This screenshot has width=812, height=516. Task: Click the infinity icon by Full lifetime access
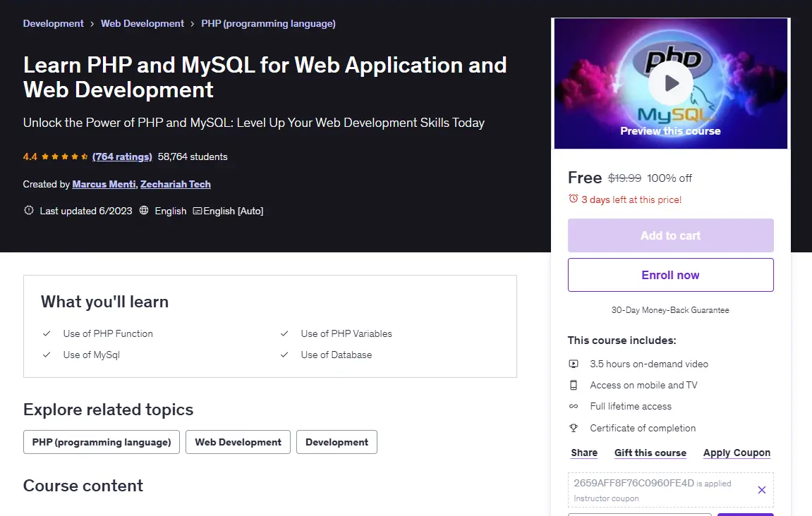pos(574,406)
